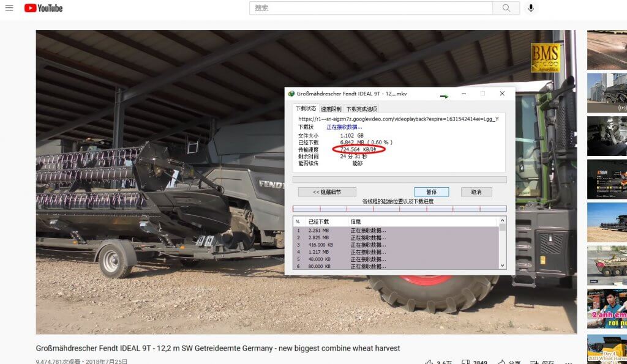Save the video with the 保存 icon

pyautogui.click(x=534, y=362)
